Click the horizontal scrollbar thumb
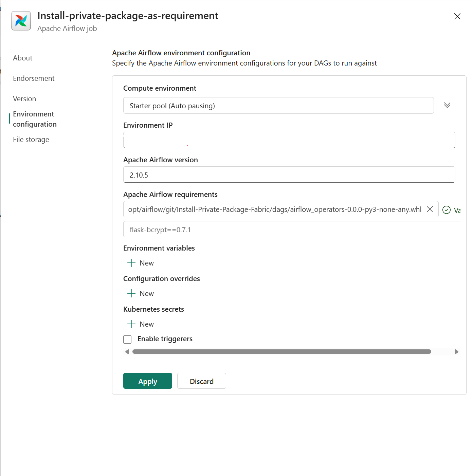Viewport: 473px width, 476px height. [282, 352]
